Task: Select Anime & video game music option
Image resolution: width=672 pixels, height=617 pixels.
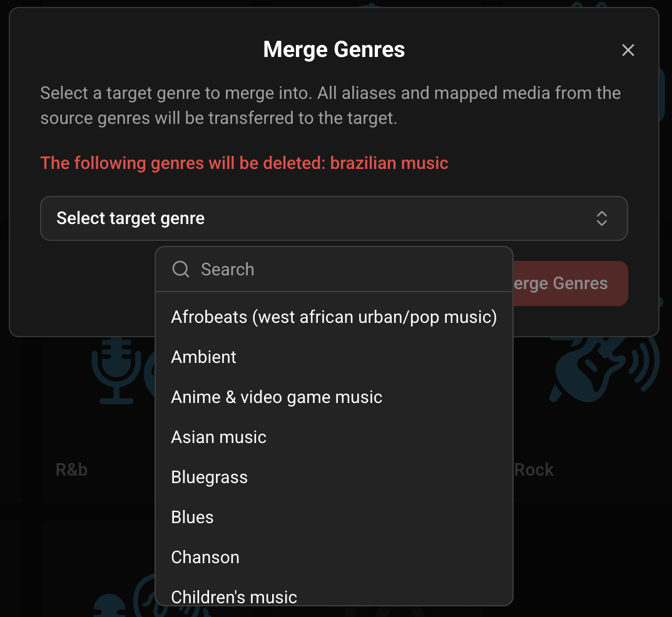Action: (277, 397)
